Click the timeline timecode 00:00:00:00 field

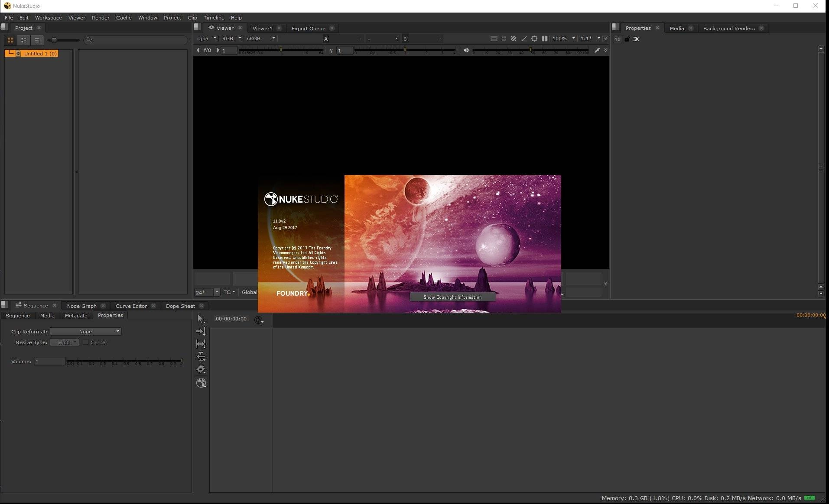(x=231, y=319)
